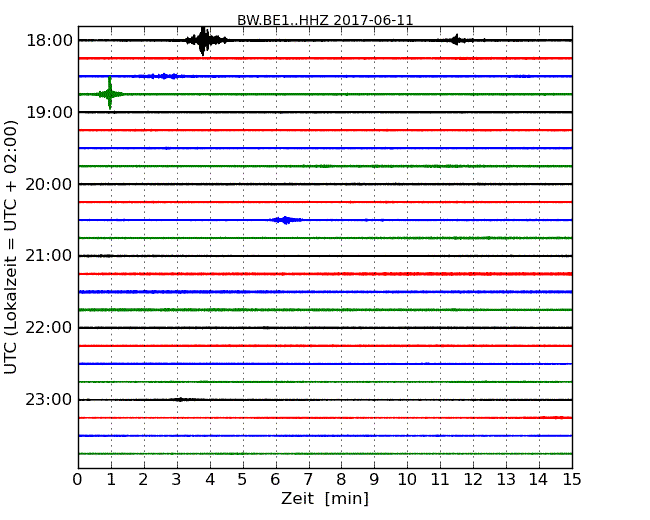Click the 21:00 time label

pos(49,256)
